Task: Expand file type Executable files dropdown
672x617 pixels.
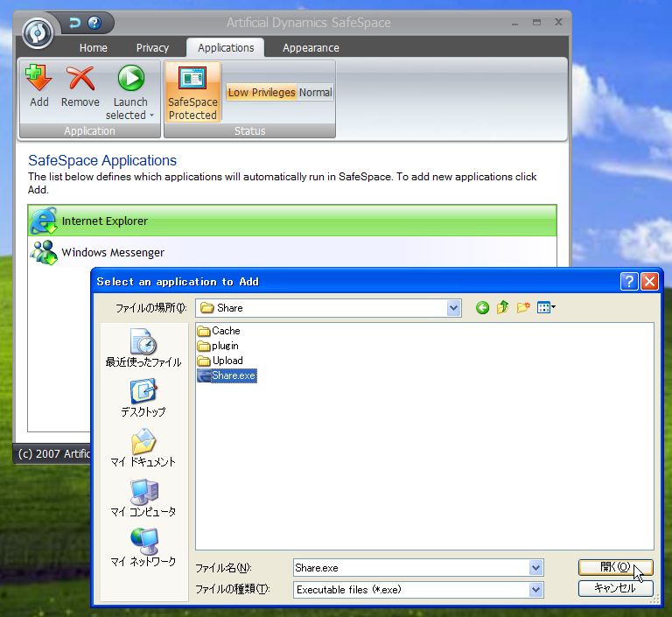Action: click(535, 590)
